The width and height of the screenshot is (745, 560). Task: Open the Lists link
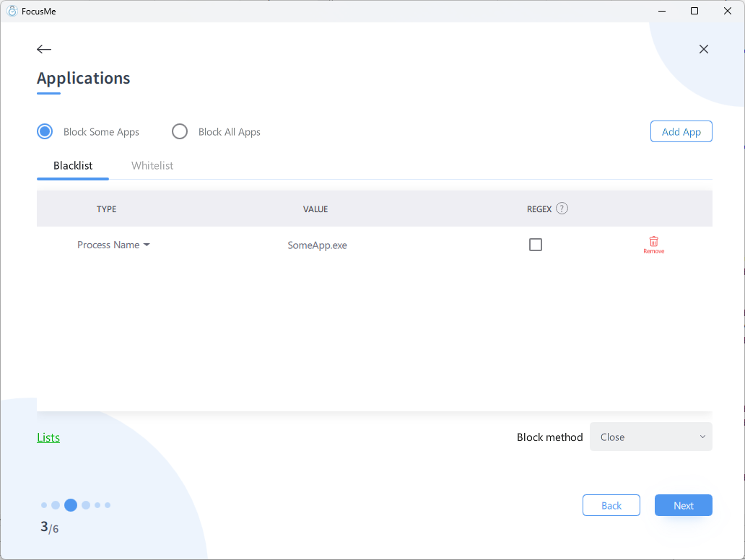pos(48,437)
